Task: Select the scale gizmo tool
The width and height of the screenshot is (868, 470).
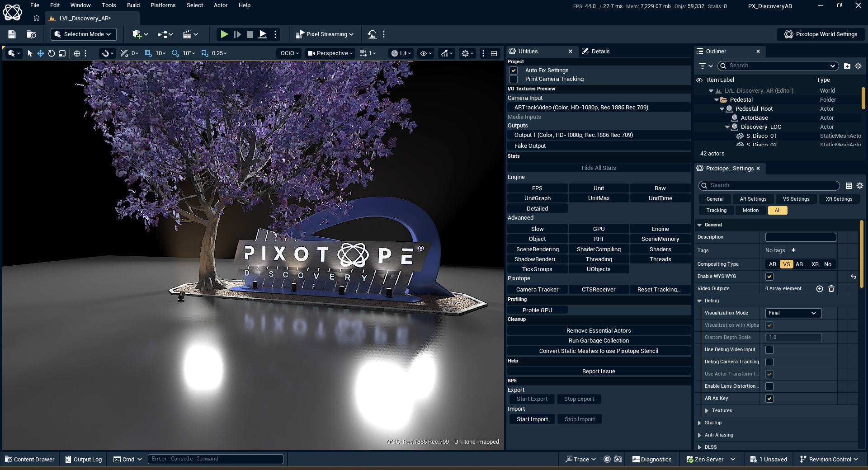Action: [x=62, y=53]
